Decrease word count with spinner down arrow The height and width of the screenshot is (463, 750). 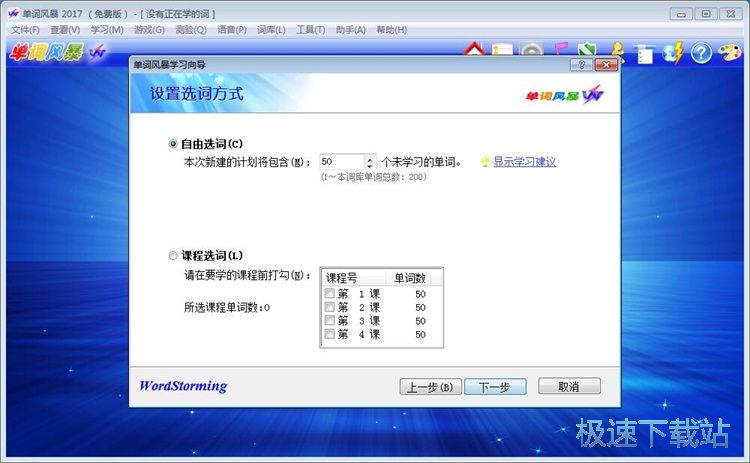pos(370,165)
